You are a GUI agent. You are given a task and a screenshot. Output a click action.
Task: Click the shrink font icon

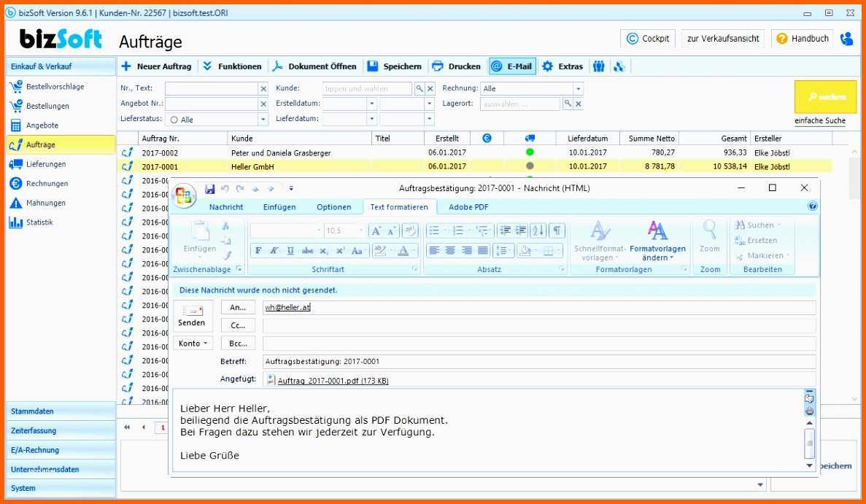[x=392, y=230]
